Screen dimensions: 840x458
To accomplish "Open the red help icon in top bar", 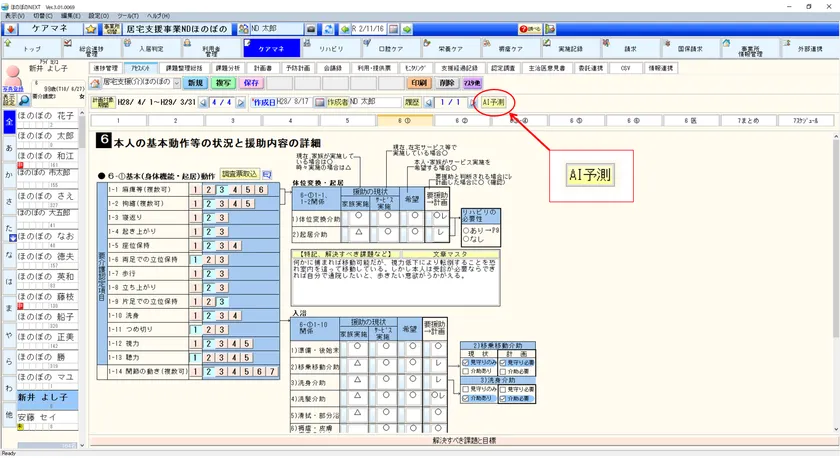I will (x=530, y=29).
